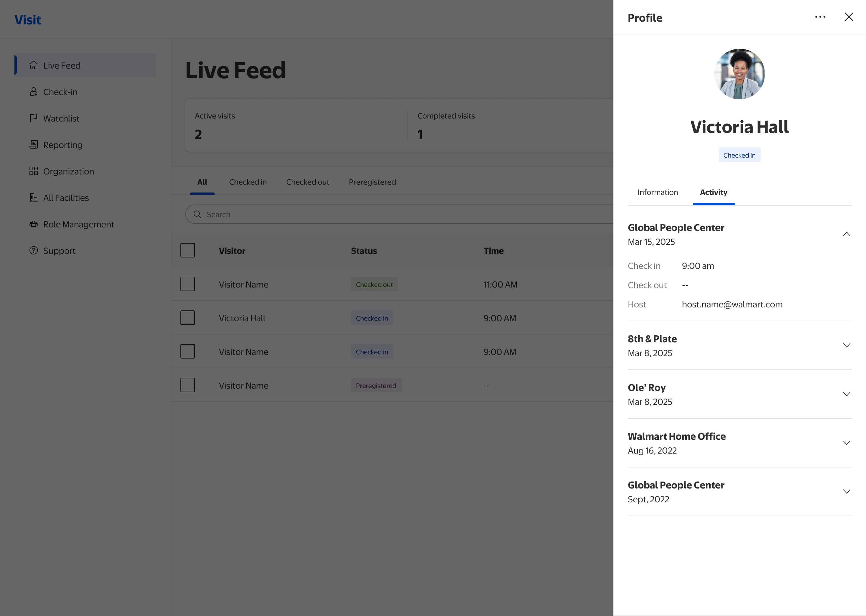The height and width of the screenshot is (616, 866).
Task: Click the Role Management people icon
Action: click(x=34, y=224)
